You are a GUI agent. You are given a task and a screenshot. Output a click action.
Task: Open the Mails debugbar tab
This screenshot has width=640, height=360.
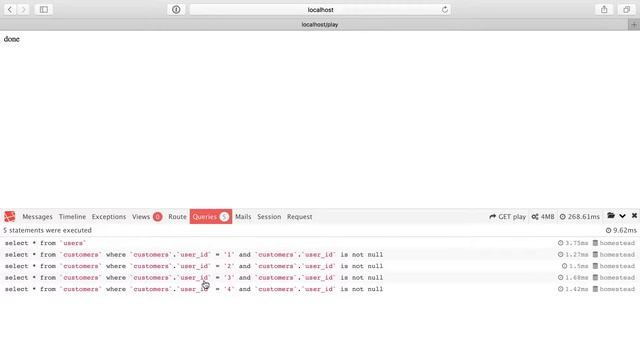pos(243,217)
